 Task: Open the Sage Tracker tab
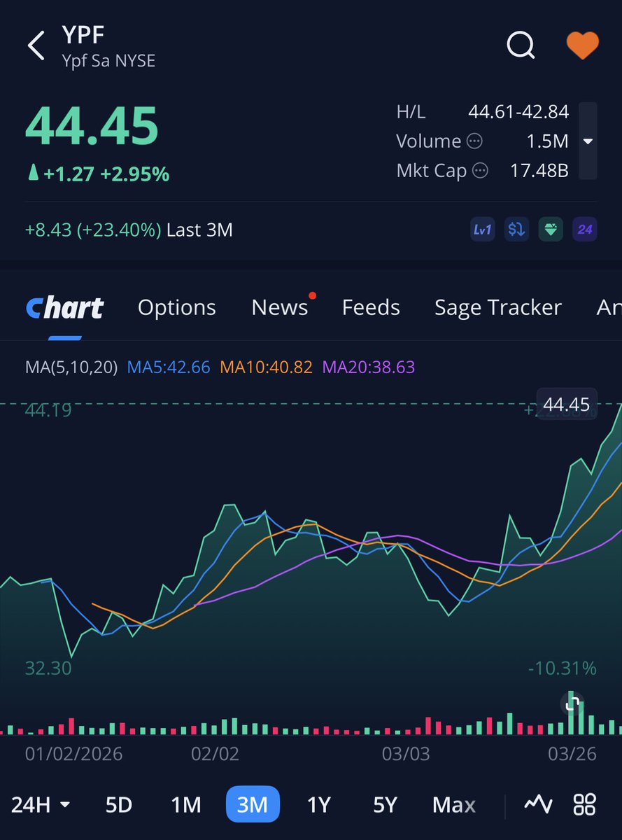[x=498, y=307]
